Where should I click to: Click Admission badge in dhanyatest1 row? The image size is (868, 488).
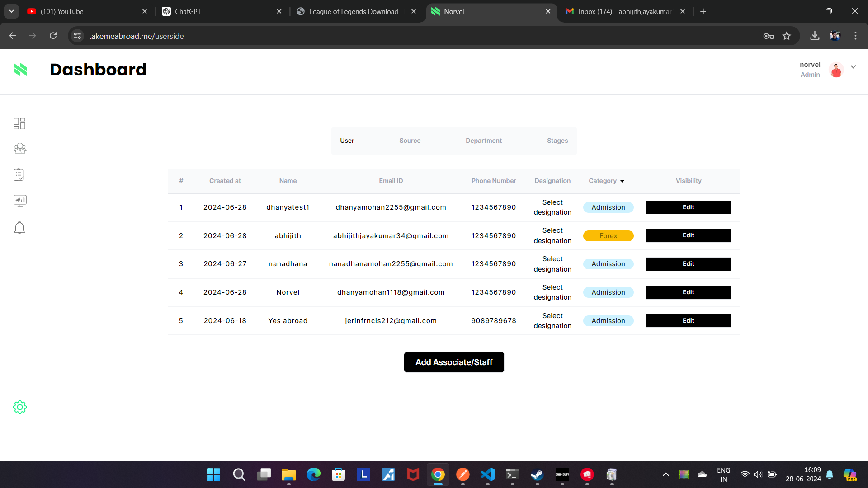[608, 207]
